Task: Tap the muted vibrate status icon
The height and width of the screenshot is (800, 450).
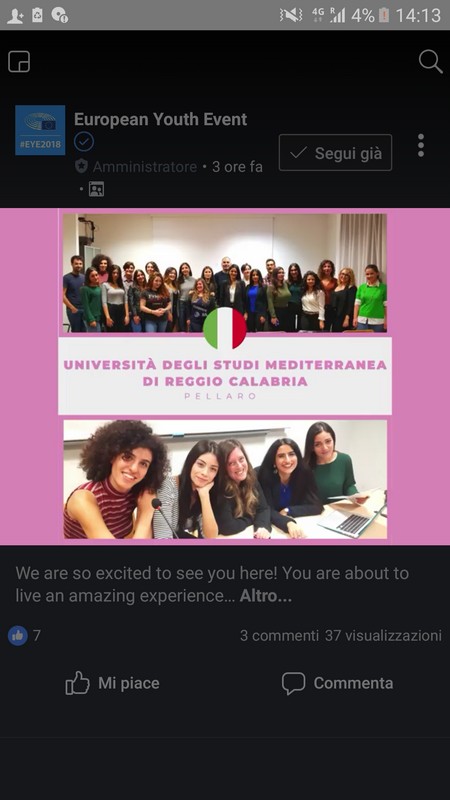Action: pos(291,15)
